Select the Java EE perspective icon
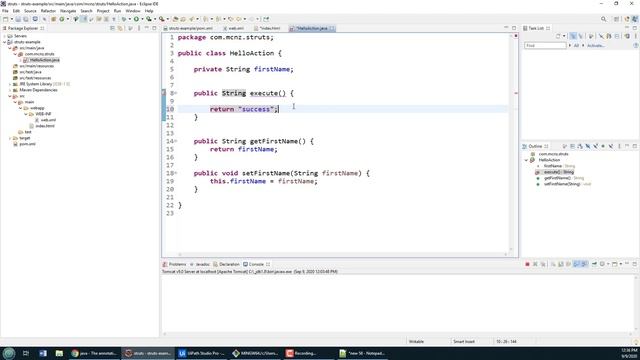Viewport: 640px width, 360px height. point(627,19)
